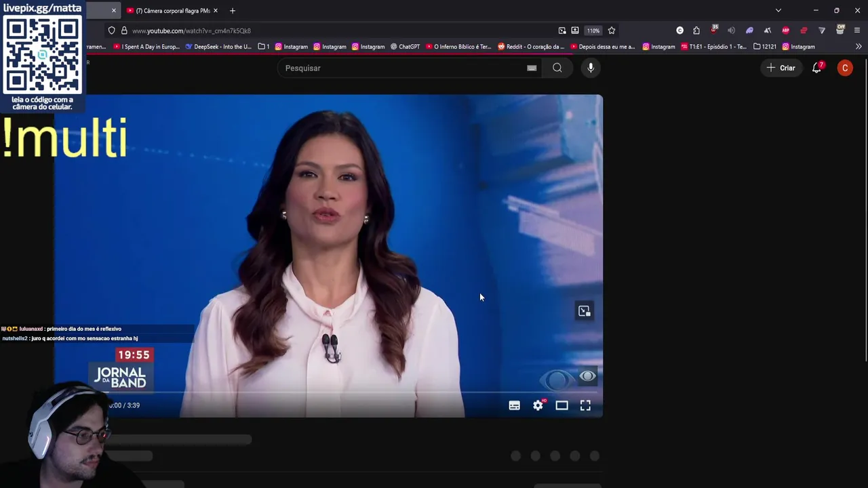Image resolution: width=868 pixels, height=488 pixels.
Task: Click the red stacked-bars extension icon
Action: [x=804, y=30]
